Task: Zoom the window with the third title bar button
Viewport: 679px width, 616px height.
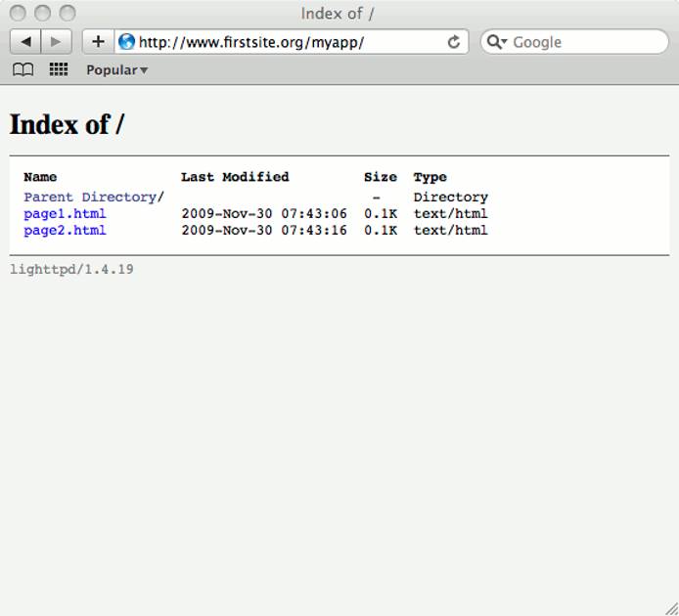Action: [68, 14]
